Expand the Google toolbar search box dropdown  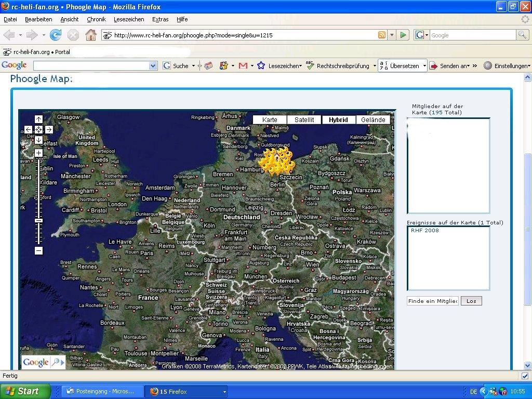click(x=153, y=66)
